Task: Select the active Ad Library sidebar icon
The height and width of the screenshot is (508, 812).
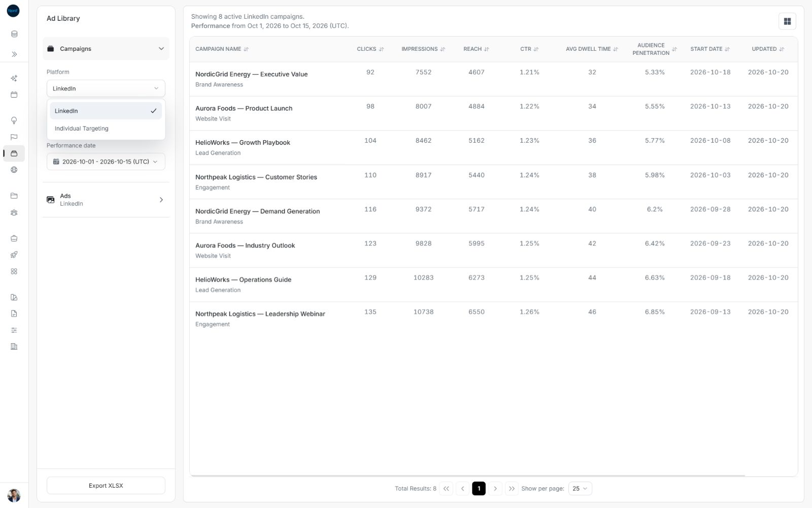Action: (14, 153)
